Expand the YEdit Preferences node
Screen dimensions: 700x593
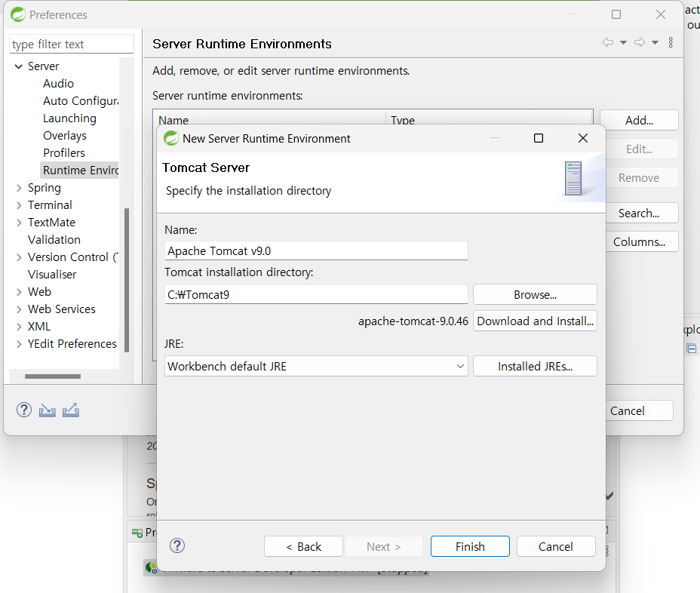click(19, 344)
